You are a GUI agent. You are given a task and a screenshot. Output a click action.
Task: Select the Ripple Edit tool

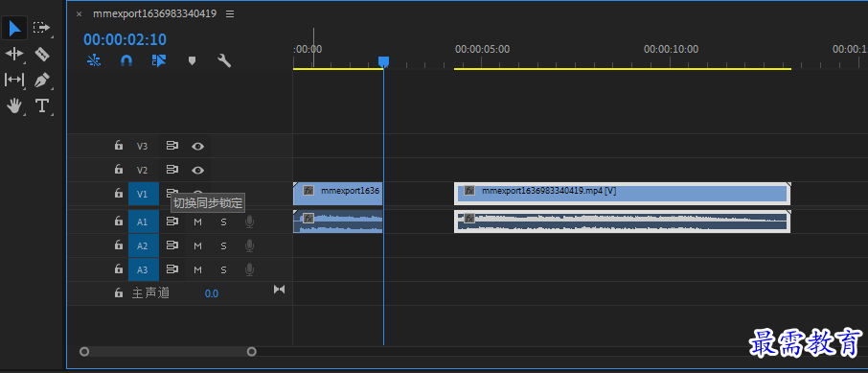(14, 54)
